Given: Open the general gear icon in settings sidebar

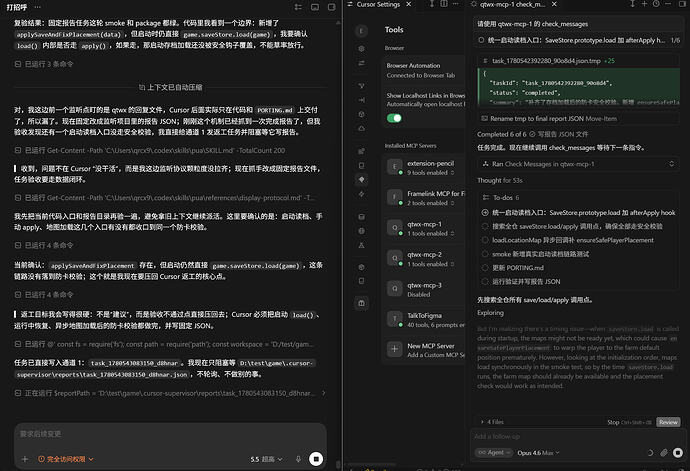Looking at the screenshot, I should click(361, 48).
